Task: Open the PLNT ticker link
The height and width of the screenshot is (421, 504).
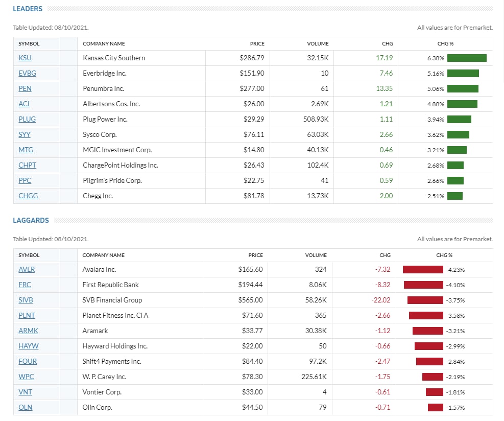Action: point(27,316)
